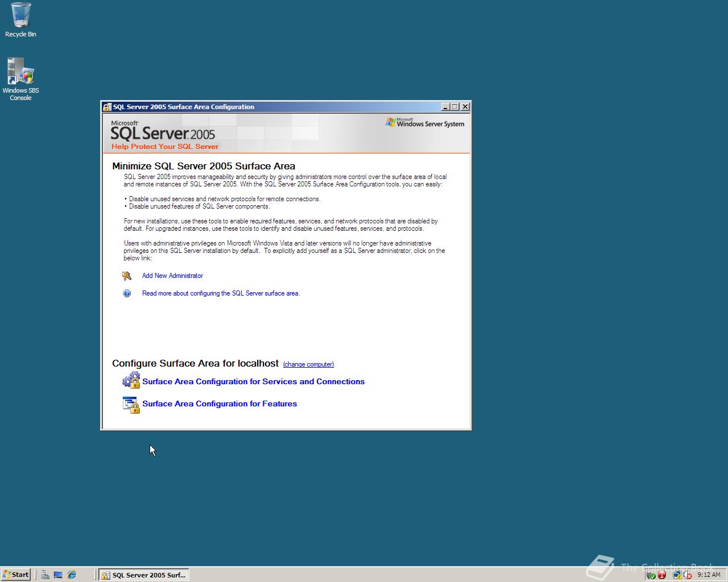Screen dimensions: 728x582
Task: Click the Add New Administrator link
Action: [172, 276]
